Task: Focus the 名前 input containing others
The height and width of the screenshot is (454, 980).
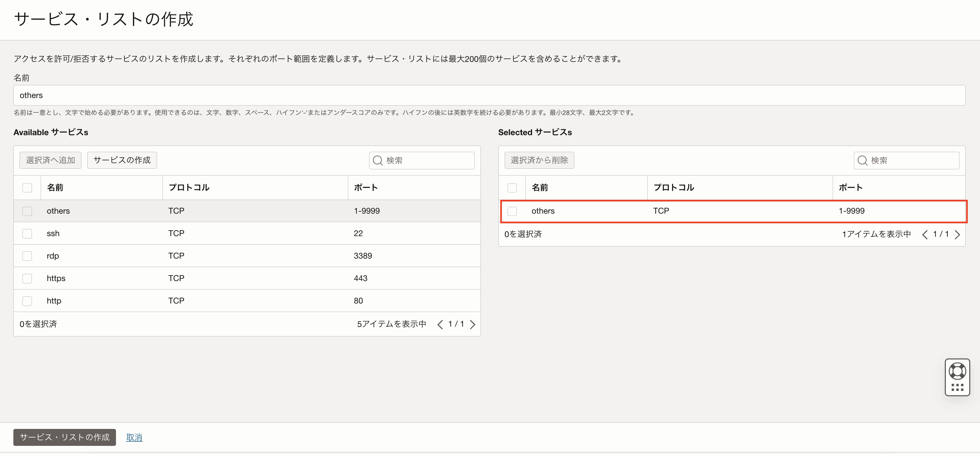Action: coord(489,95)
